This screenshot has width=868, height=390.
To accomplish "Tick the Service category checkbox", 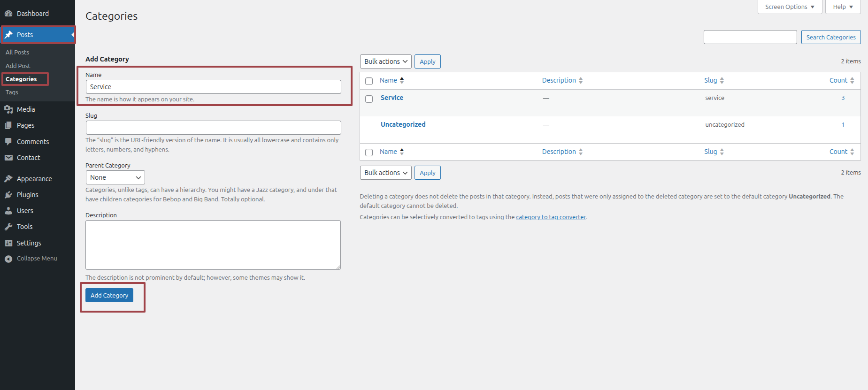I will click(369, 99).
